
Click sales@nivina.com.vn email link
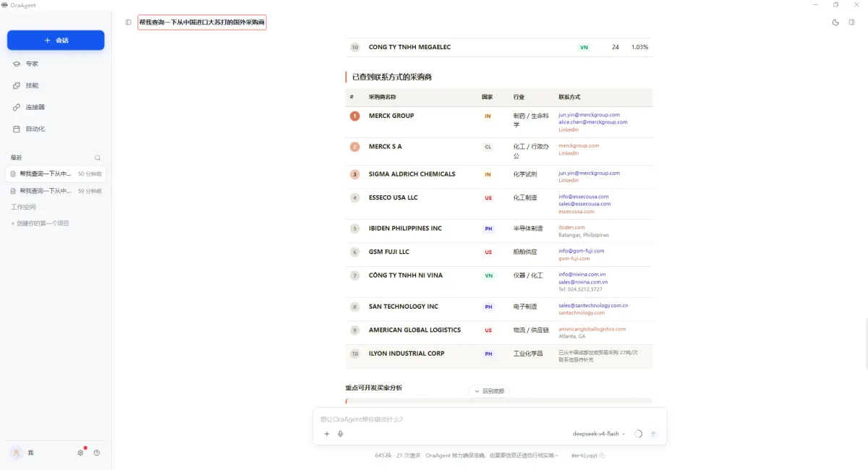(x=583, y=282)
